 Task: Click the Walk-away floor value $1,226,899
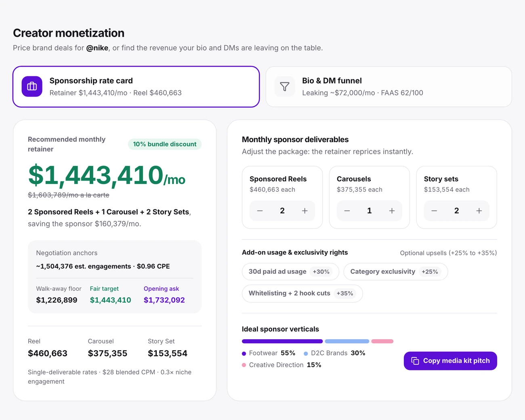click(57, 300)
